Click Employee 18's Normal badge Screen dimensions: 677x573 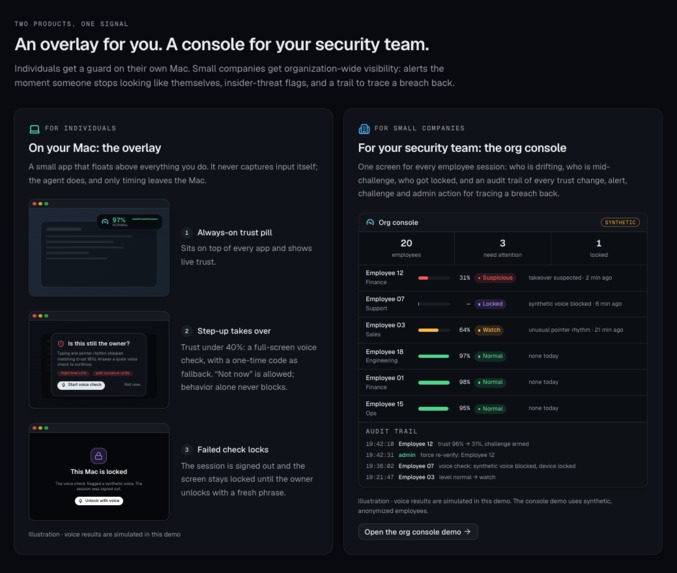490,356
